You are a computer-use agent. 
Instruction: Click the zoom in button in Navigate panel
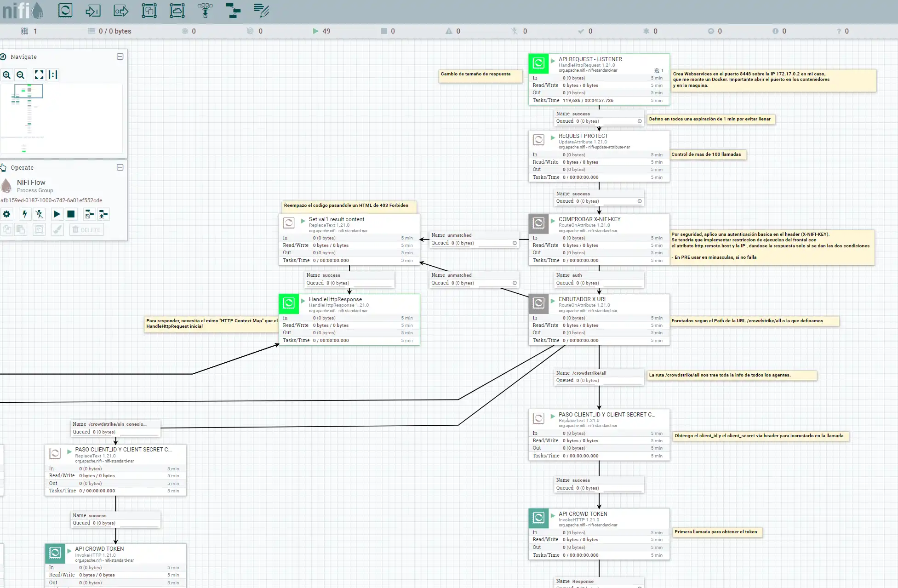7,75
